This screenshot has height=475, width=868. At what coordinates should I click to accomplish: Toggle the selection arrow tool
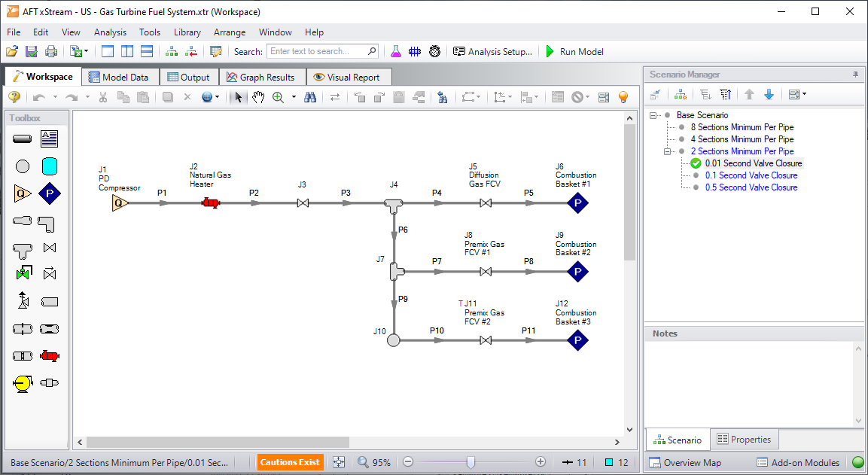pyautogui.click(x=238, y=97)
